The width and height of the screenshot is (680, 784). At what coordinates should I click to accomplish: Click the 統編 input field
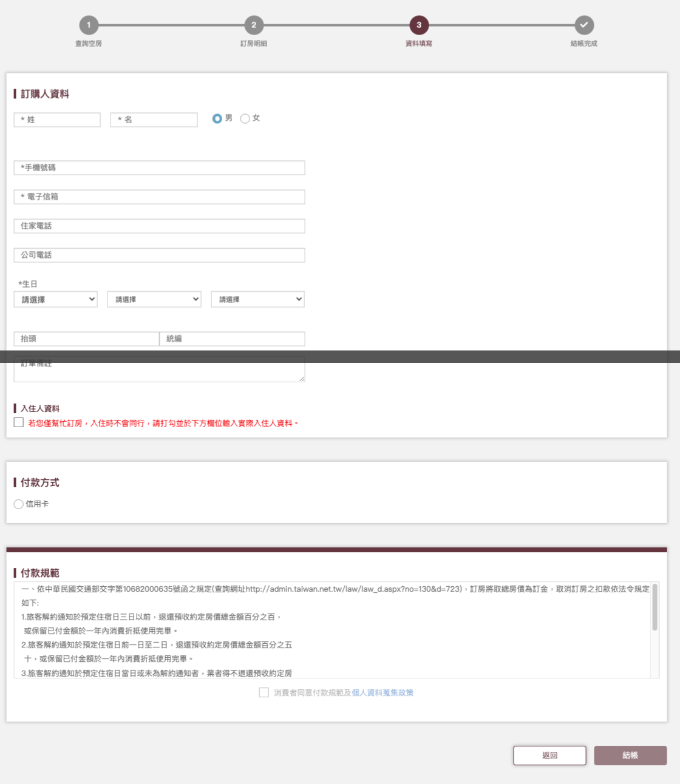(232, 339)
